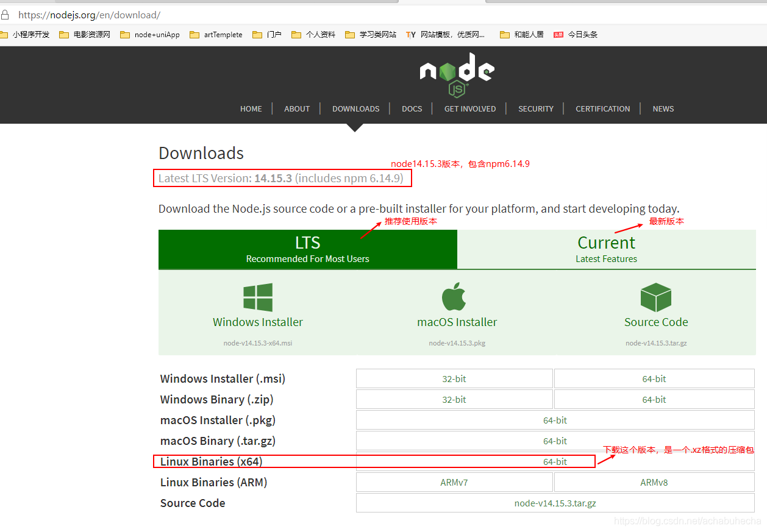Click the Apple logo icon
Image resolution: width=767 pixels, height=532 pixels.
(x=454, y=297)
